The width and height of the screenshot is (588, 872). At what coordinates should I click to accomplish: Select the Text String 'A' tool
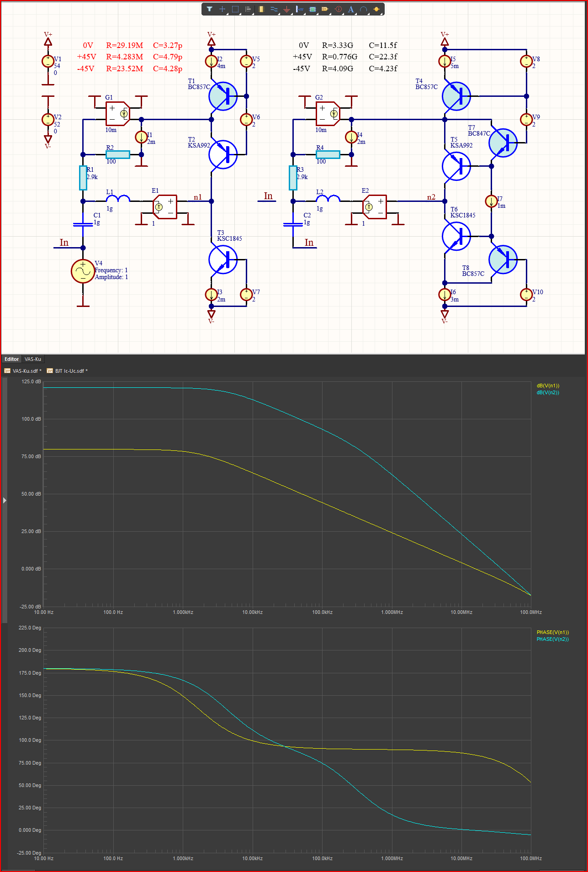click(351, 9)
